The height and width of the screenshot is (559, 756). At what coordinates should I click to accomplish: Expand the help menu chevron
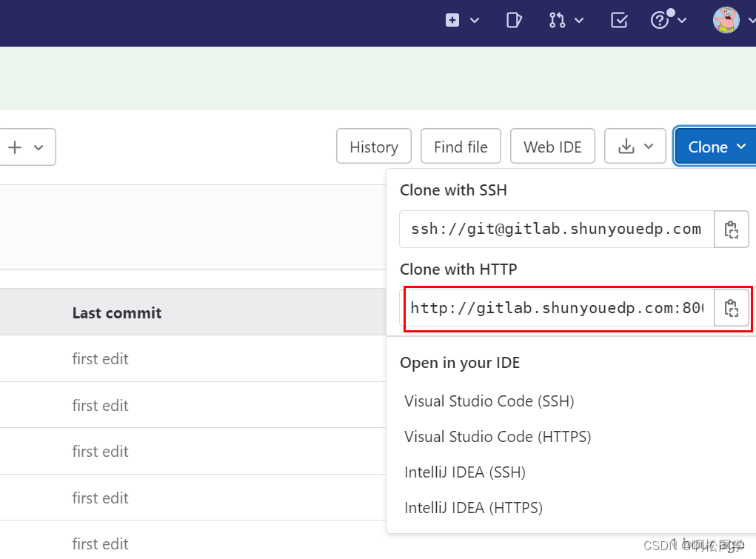click(x=682, y=20)
